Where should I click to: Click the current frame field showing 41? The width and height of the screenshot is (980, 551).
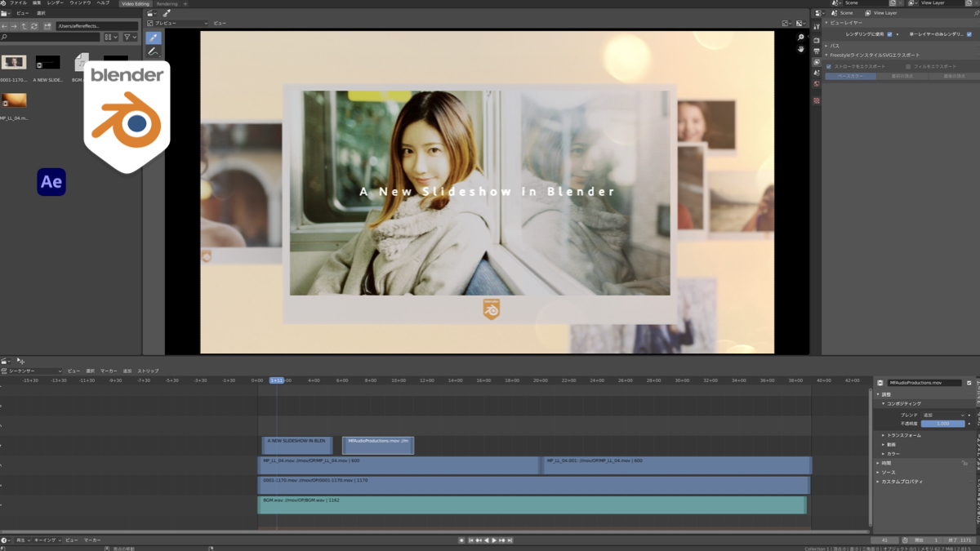pyautogui.click(x=884, y=540)
